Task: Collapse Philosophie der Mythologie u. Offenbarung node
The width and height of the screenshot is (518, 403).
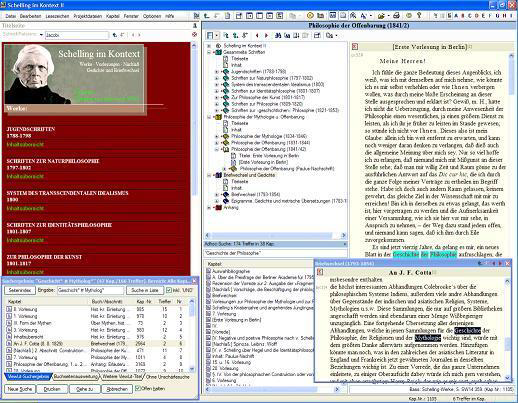Action: point(209,117)
